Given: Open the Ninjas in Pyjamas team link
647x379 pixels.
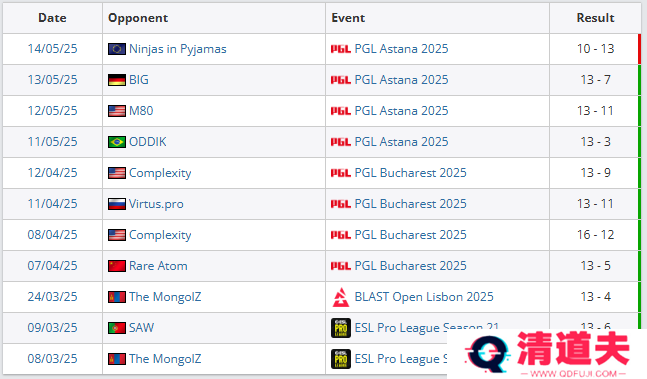Looking at the screenshot, I should [177, 49].
